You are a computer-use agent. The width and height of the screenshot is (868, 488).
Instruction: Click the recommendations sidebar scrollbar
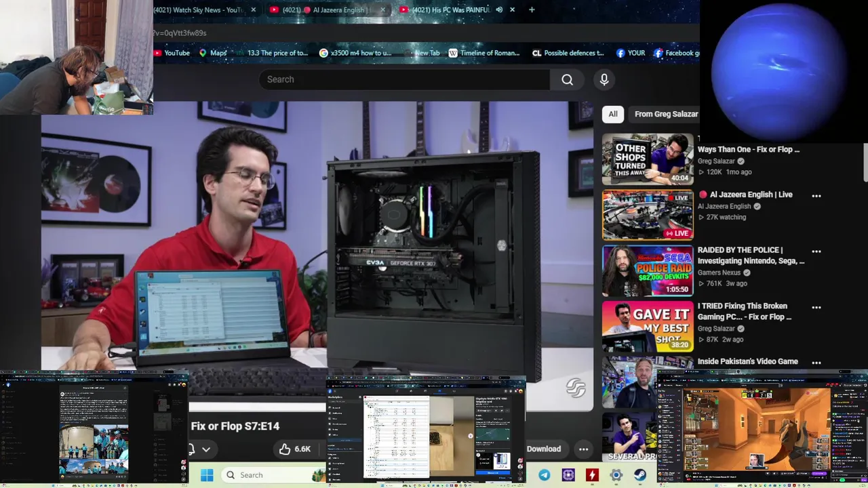[865, 163]
